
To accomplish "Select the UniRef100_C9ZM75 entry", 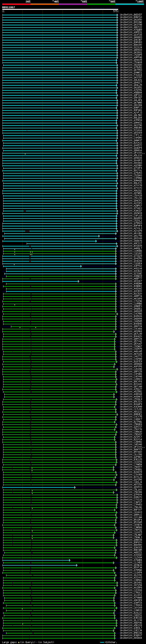I will click(x=131, y=349).
